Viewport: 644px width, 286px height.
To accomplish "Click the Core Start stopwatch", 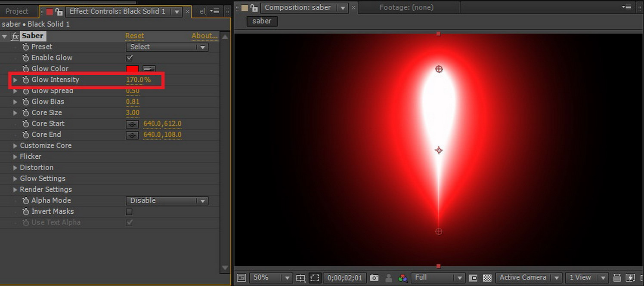I will click(x=26, y=124).
